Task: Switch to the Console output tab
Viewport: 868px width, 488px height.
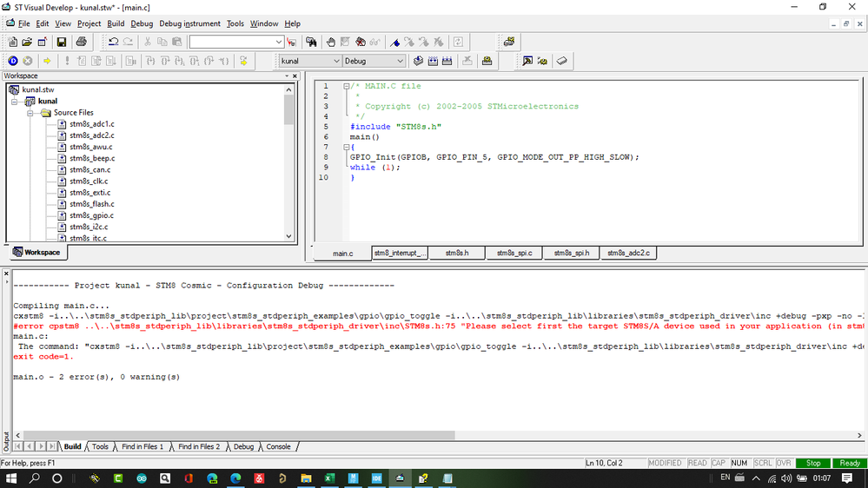Action: [278, 446]
